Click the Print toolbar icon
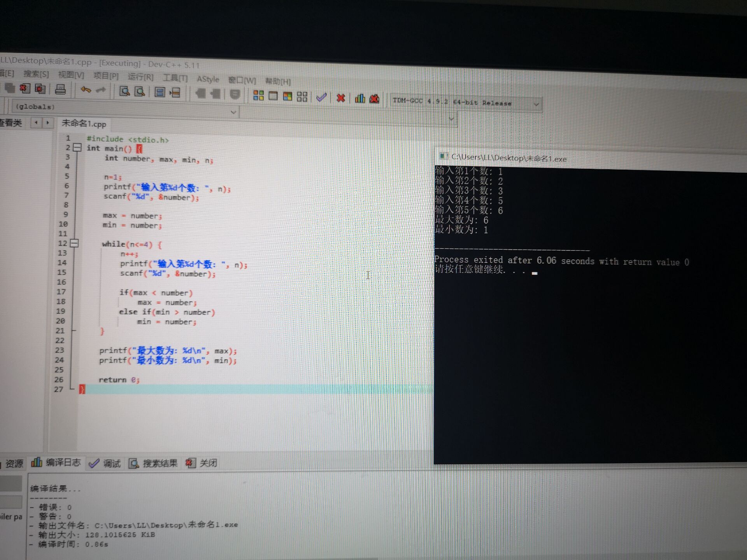Image resolution: width=747 pixels, height=560 pixels. tap(60, 89)
